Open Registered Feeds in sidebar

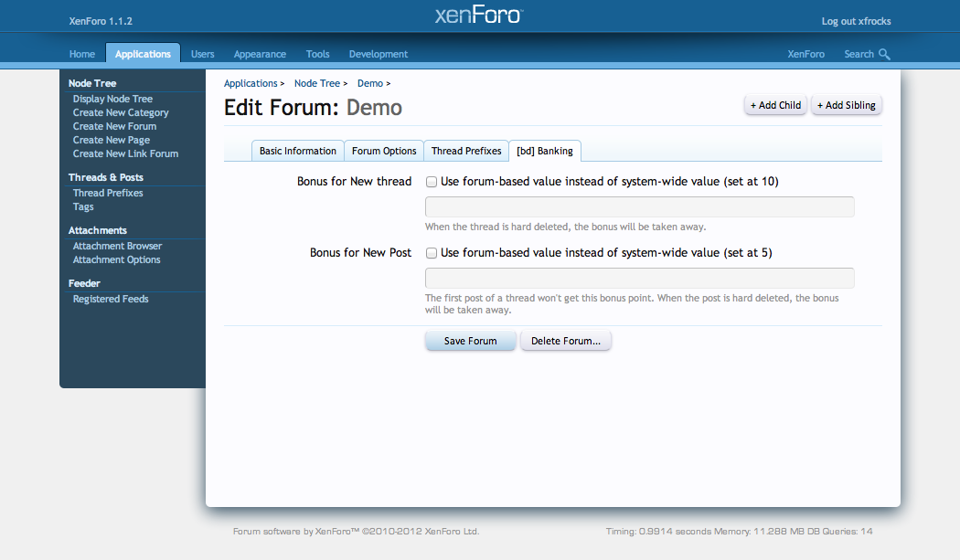tap(111, 299)
